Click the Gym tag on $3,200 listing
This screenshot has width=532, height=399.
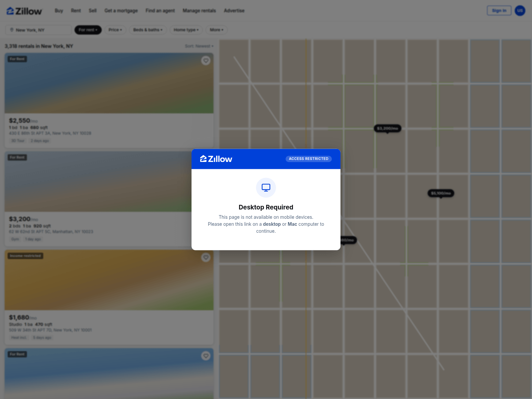coord(15,239)
